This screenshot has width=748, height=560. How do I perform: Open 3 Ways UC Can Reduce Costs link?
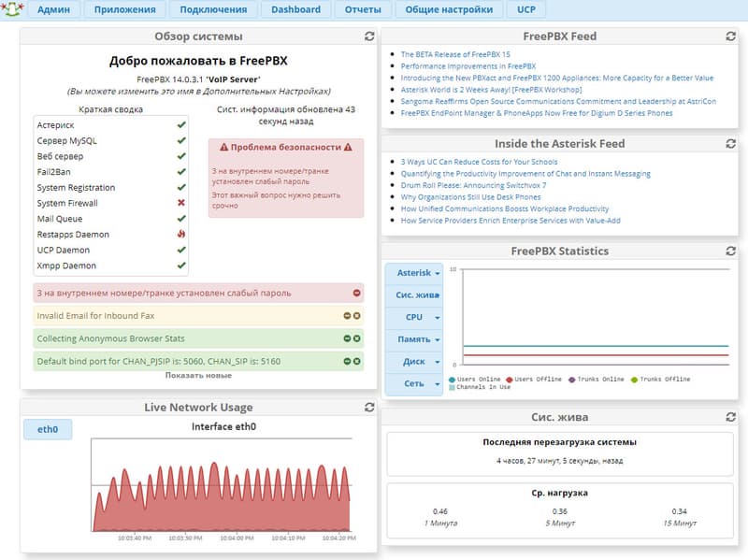point(479,162)
